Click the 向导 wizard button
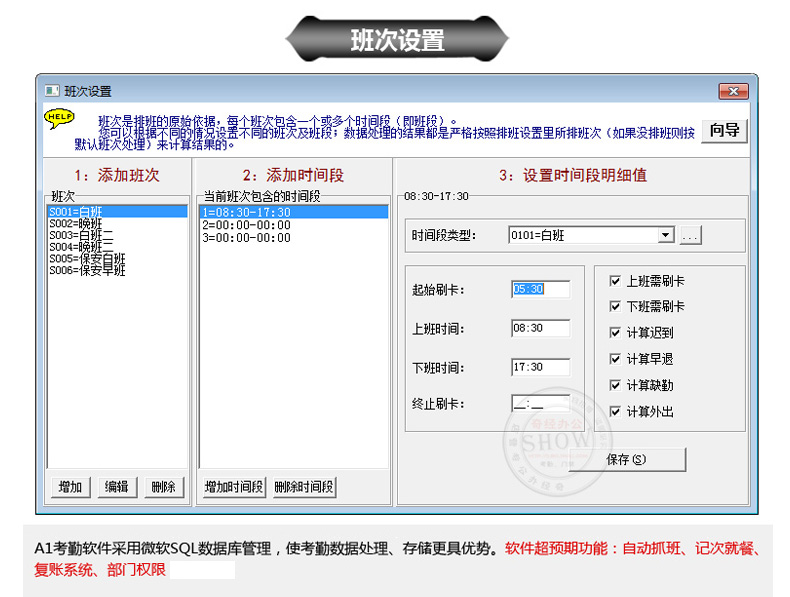Screen dimensions: 790x597 [724, 130]
